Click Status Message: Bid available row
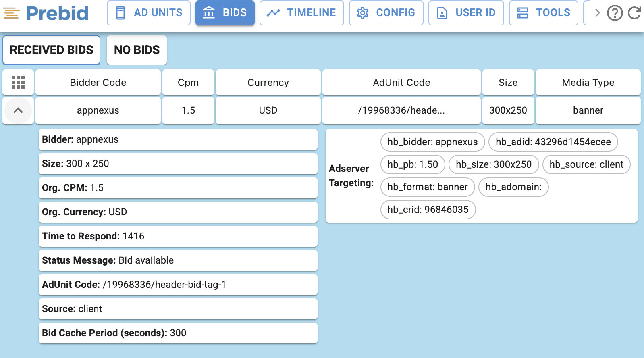The width and height of the screenshot is (644, 358). [x=178, y=260]
